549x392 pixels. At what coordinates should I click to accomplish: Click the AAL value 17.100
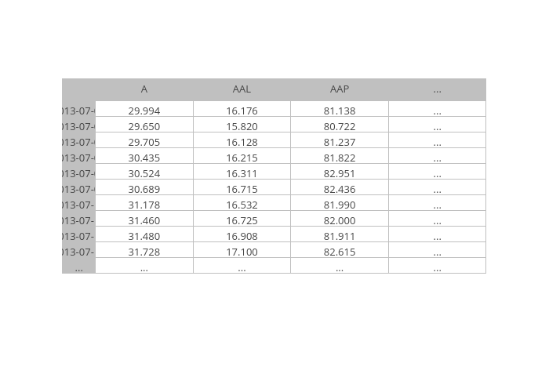(x=242, y=252)
